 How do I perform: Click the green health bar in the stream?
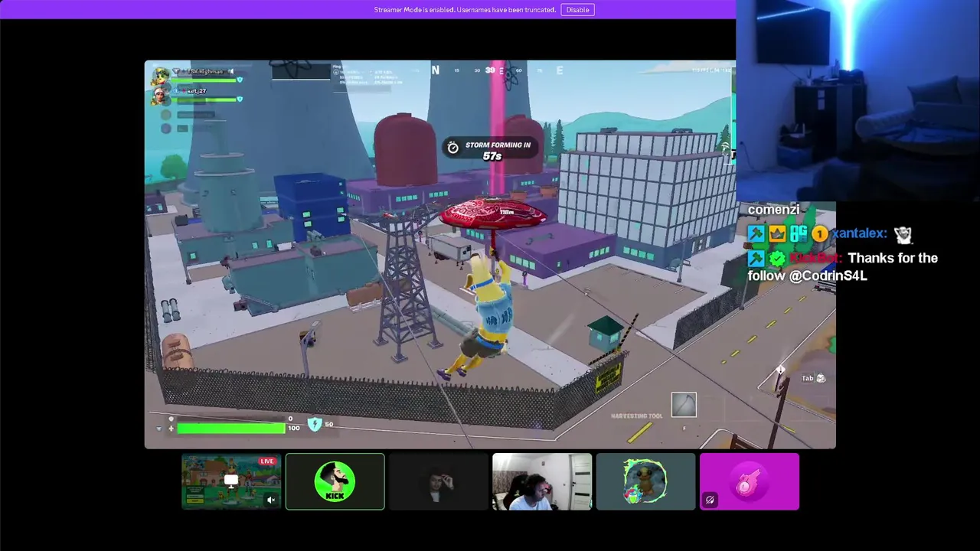231,429
